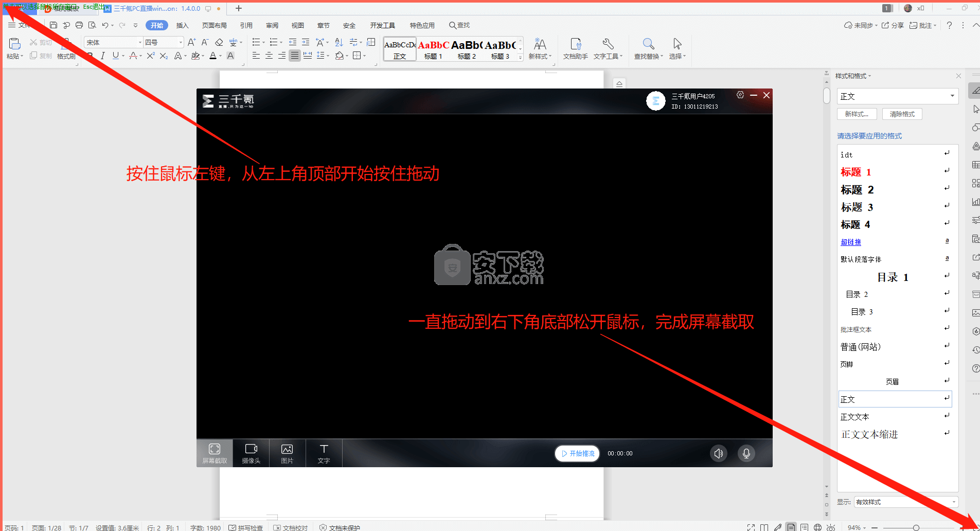Click the 新样式... button in styles panel

(857, 114)
